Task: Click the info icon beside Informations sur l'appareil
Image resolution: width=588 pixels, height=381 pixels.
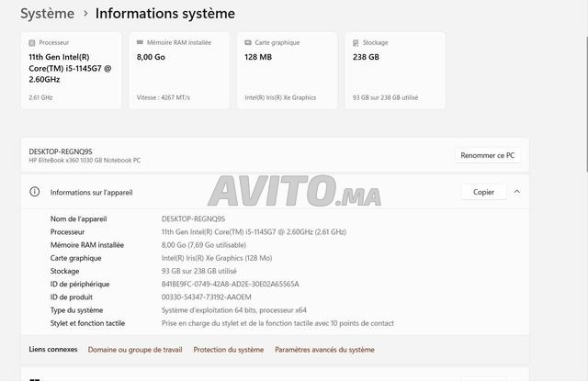Action: [35, 192]
